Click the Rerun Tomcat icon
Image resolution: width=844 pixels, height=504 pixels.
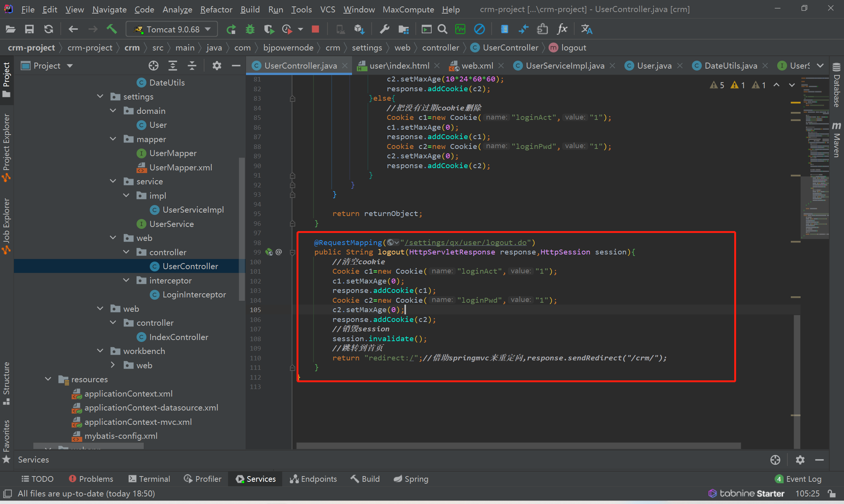click(231, 29)
